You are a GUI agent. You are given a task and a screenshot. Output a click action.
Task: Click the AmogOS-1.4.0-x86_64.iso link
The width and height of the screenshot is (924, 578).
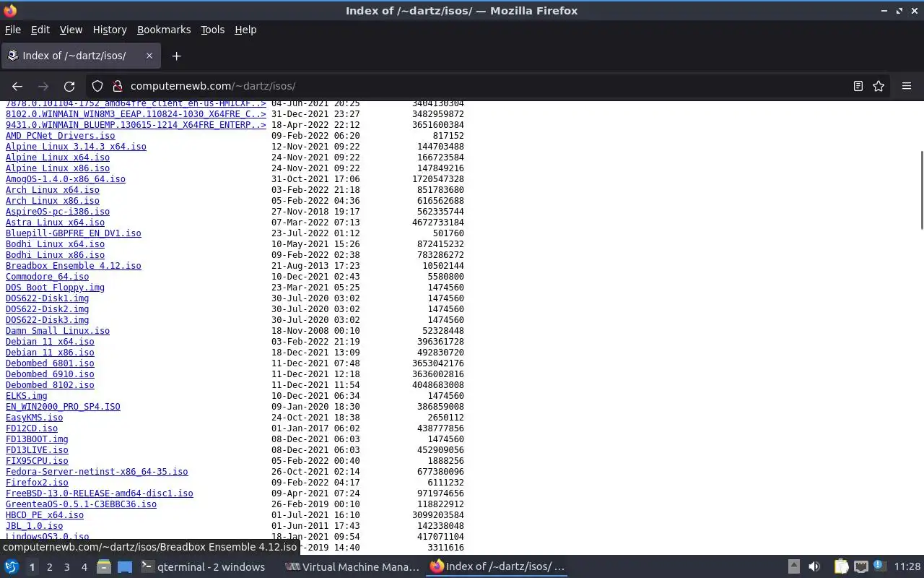66,179
